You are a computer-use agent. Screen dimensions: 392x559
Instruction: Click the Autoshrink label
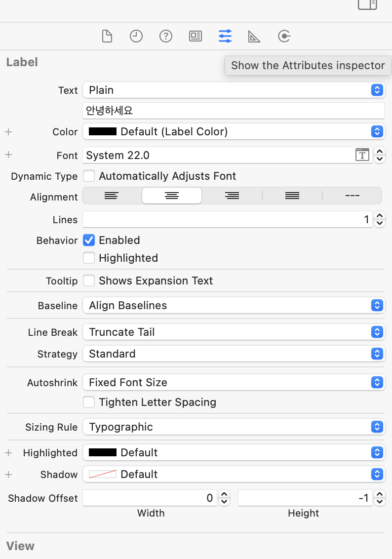(x=52, y=383)
